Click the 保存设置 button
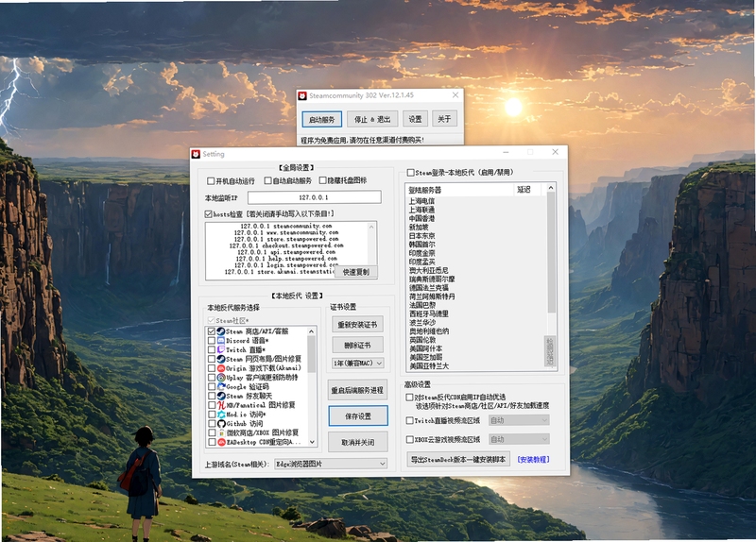Screen dimensions: 756x542 click(x=358, y=415)
